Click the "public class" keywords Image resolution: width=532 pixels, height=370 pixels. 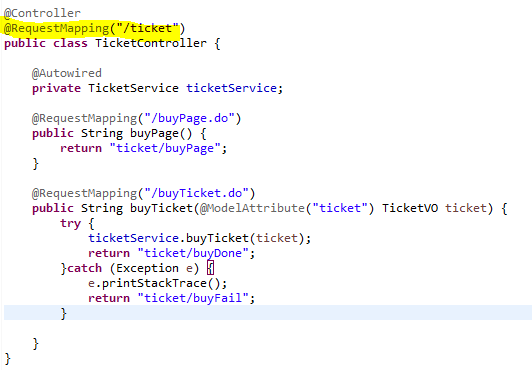pyautogui.click(x=46, y=43)
